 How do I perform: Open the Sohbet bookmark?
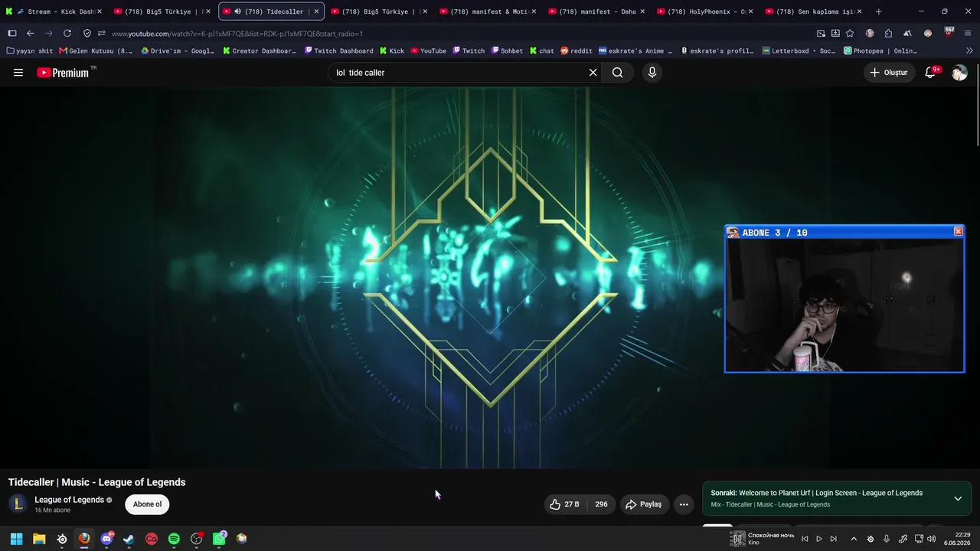coord(507,51)
